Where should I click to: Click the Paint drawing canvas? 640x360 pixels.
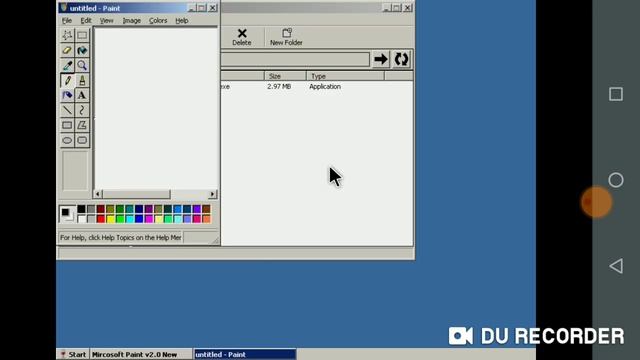pyautogui.click(x=156, y=108)
